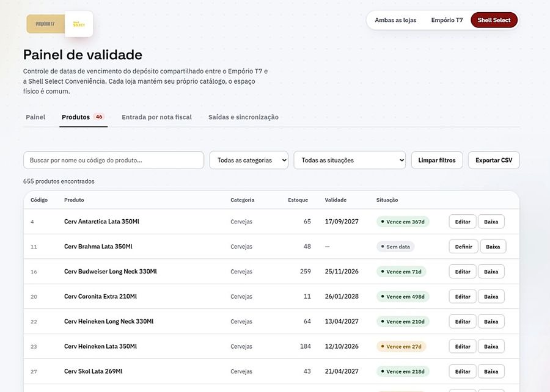Click validity date 25/11/2026
The height and width of the screenshot is (392, 550).
click(x=342, y=272)
